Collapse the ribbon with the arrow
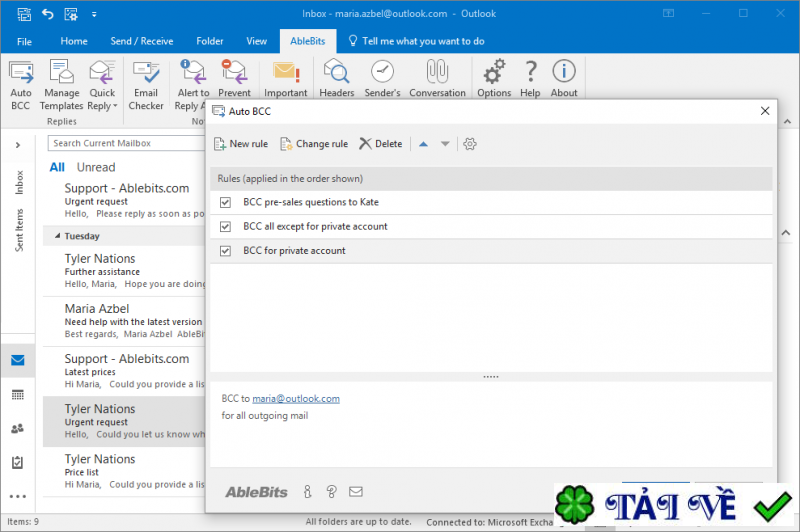 point(787,121)
